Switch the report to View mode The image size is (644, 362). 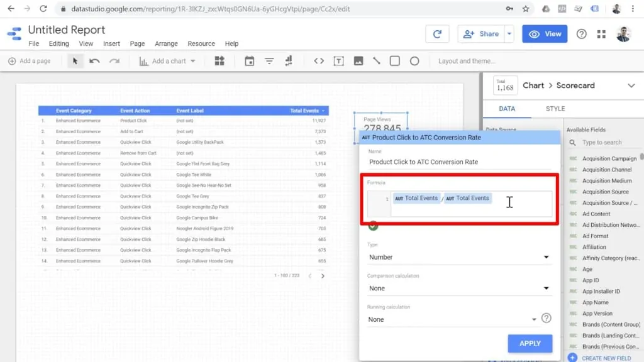coord(545,33)
